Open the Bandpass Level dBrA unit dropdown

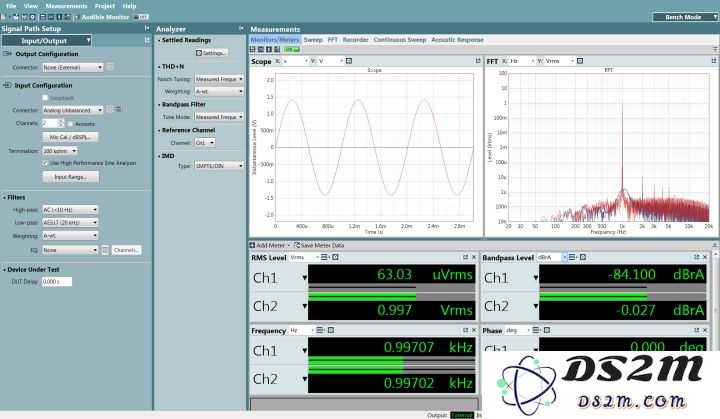coord(552,257)
